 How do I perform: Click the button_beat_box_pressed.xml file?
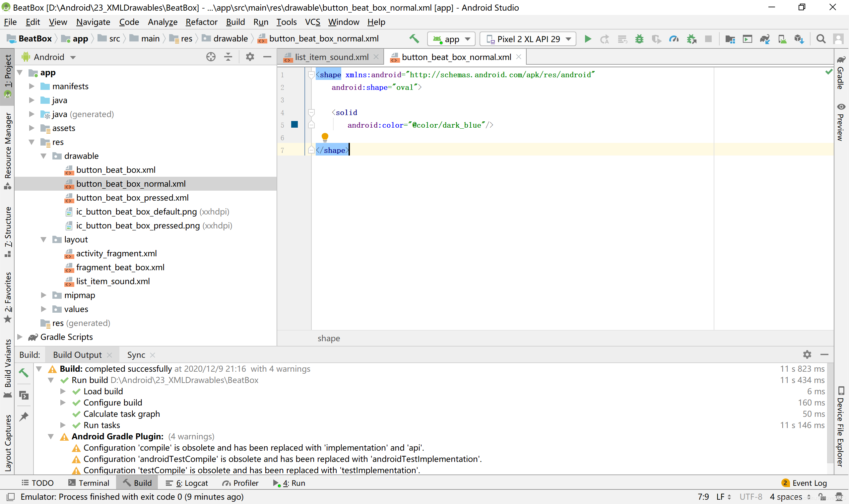click(133, 197)
